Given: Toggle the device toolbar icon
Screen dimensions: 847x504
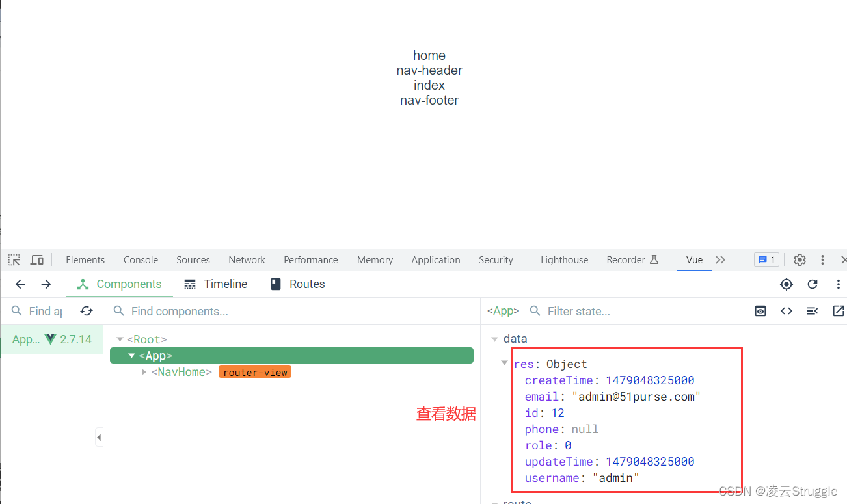Looking at the screenshot, I should 37,259.
